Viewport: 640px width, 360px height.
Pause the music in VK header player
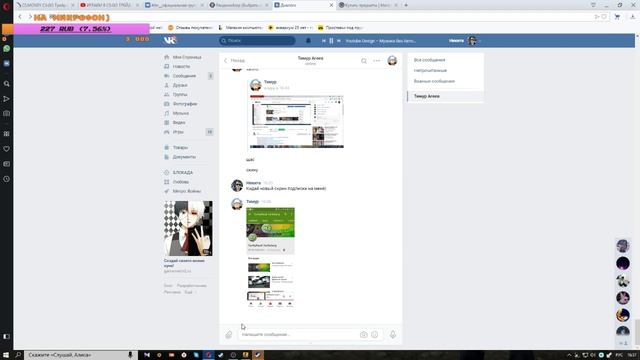coord(331,40)
